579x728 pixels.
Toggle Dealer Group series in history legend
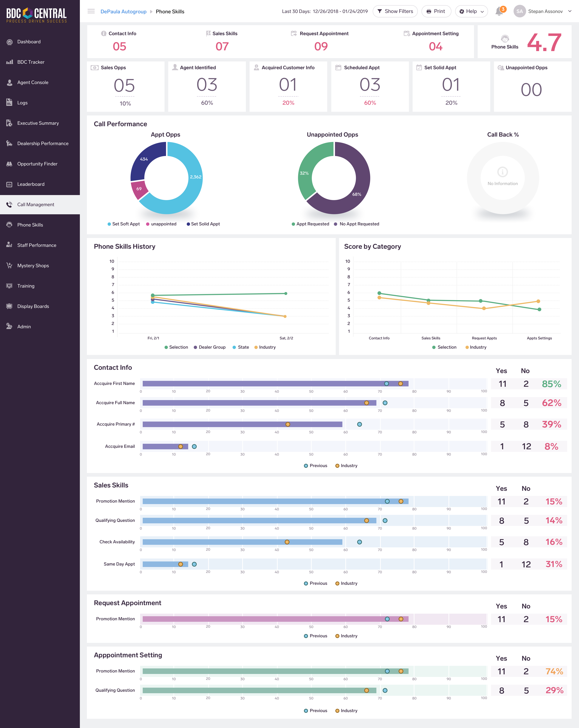tap(209, 347)
